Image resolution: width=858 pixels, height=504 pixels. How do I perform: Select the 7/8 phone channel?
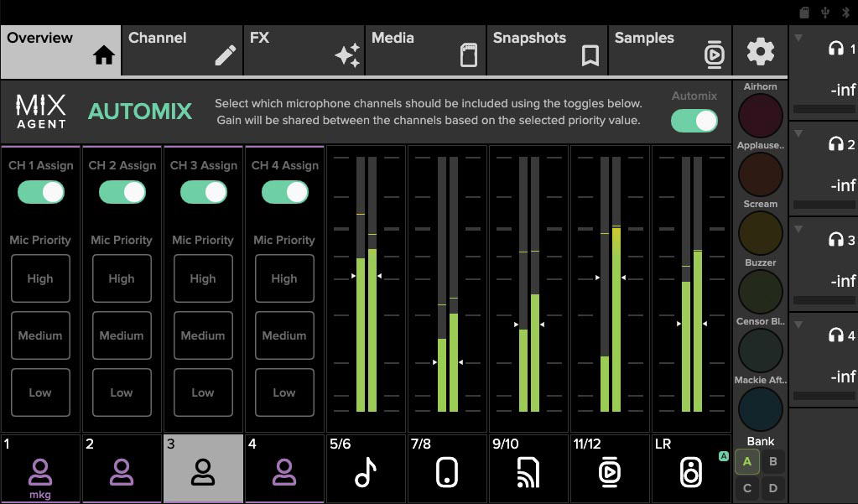(447, 469)
